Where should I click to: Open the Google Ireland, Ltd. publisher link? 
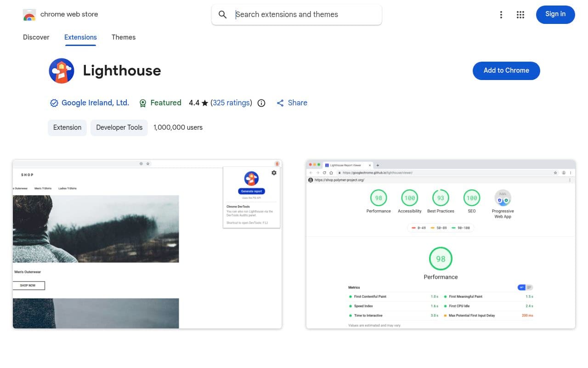pos(95,103)
